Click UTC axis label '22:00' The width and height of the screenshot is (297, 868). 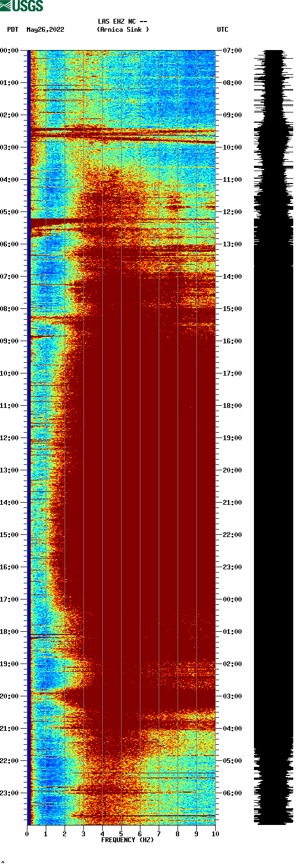point(232,535)
